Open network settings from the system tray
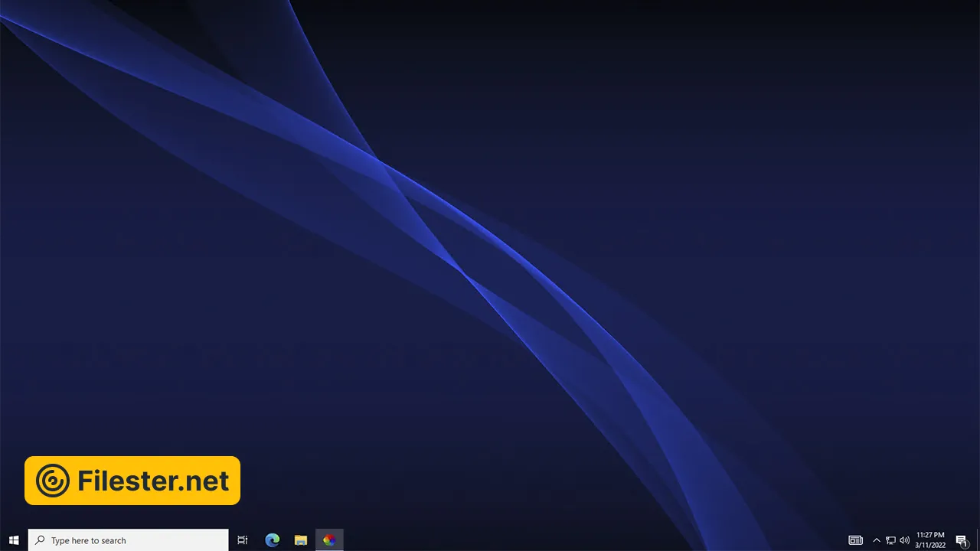This screenshot has width=980, height=551. click(890, 540)
